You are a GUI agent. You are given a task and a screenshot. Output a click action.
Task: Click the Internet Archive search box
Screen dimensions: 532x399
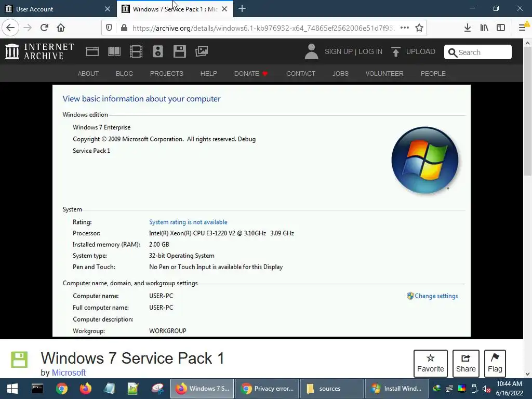click(478, 52)
